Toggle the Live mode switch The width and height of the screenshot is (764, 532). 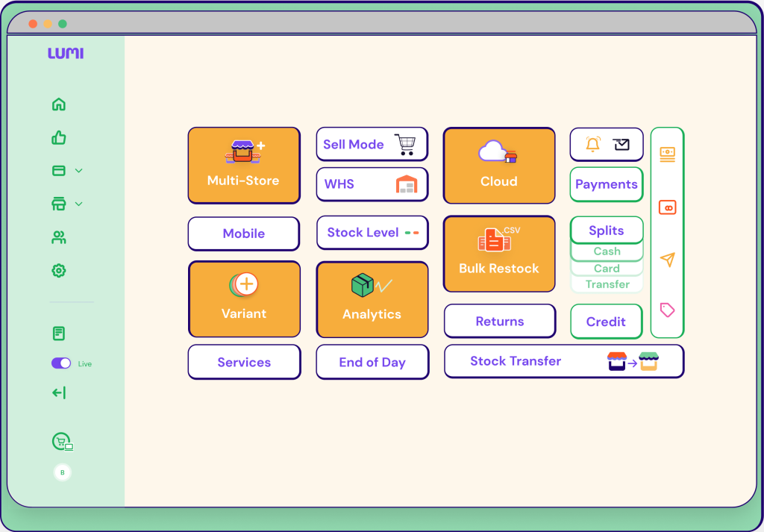pos(61,363)
